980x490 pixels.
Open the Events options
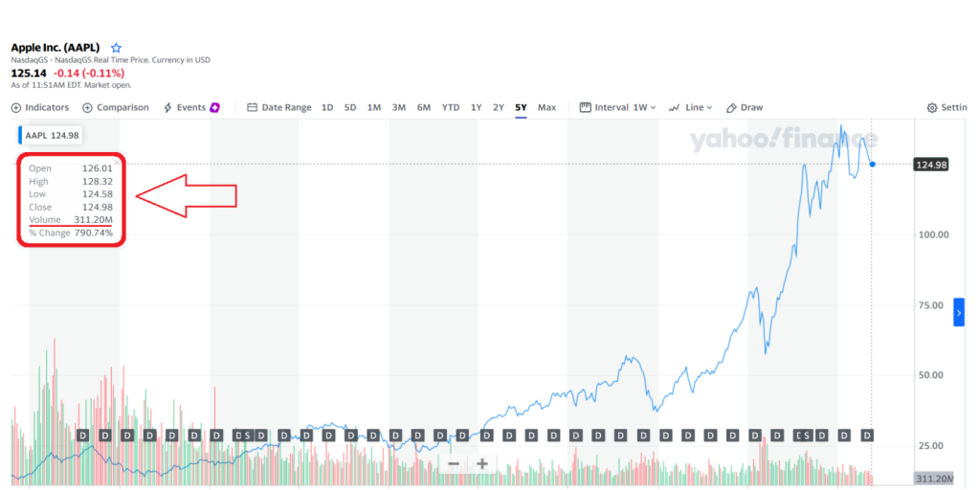185,107
